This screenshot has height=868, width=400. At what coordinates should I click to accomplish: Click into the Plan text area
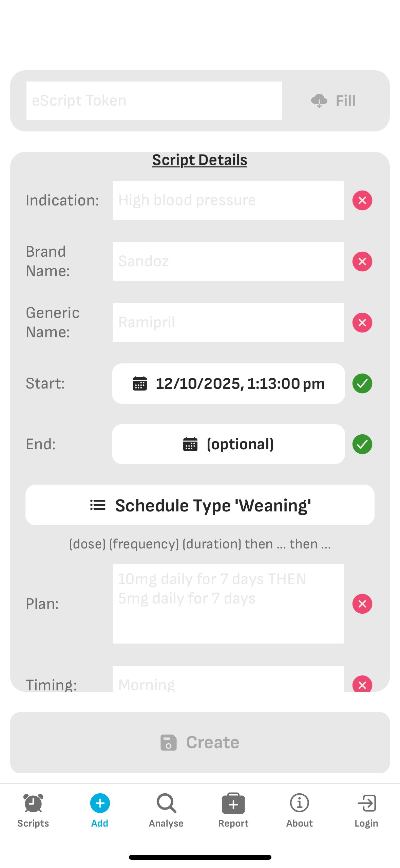click(x=228, y=604)
